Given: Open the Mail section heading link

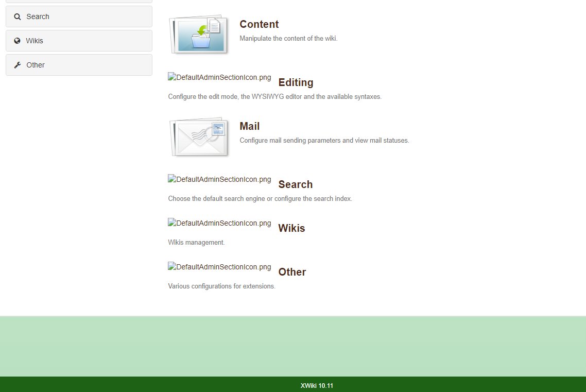Looking at the screenshot, I should pos(249,126).
